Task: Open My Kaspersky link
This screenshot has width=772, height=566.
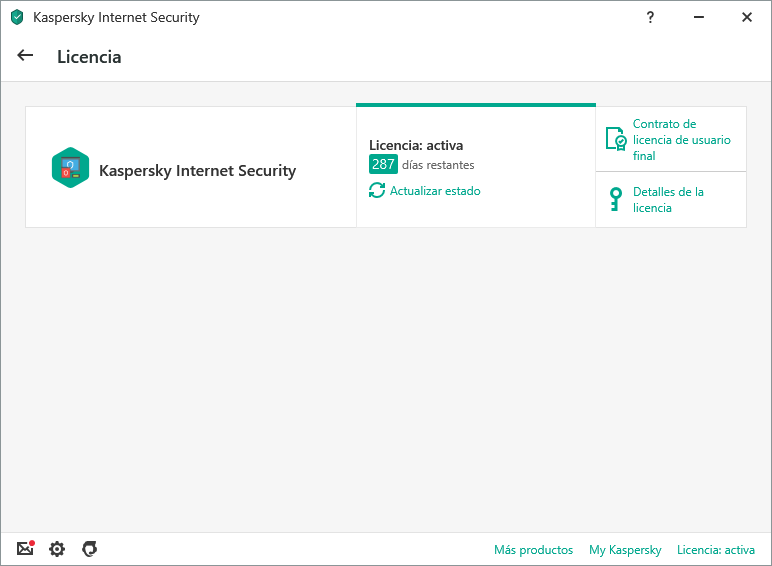Action: [x=625, y=550]
